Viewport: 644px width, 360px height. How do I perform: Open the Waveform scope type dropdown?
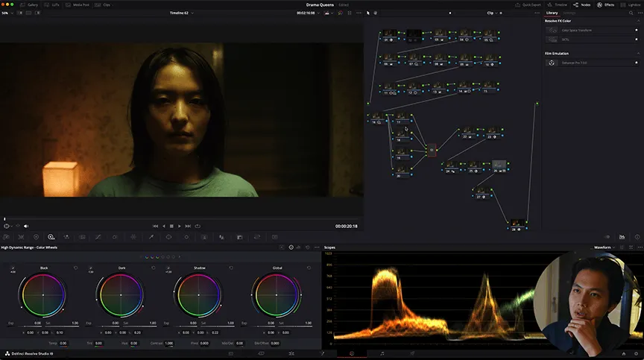[605, 247]
